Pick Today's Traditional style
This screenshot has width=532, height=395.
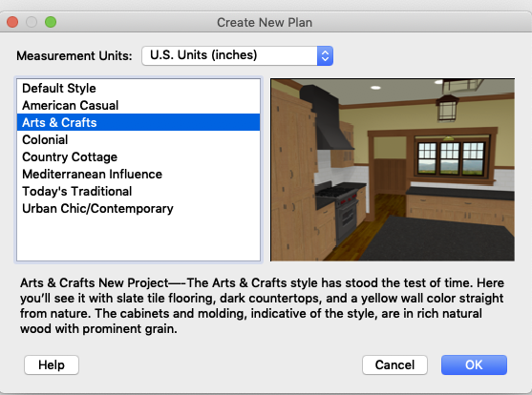138,191
